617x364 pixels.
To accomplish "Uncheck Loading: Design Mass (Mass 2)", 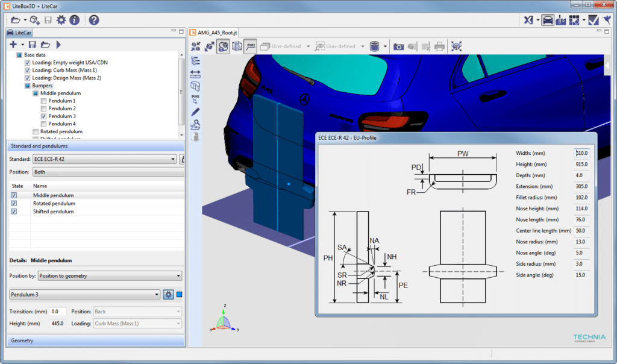I will pos(27,78).
